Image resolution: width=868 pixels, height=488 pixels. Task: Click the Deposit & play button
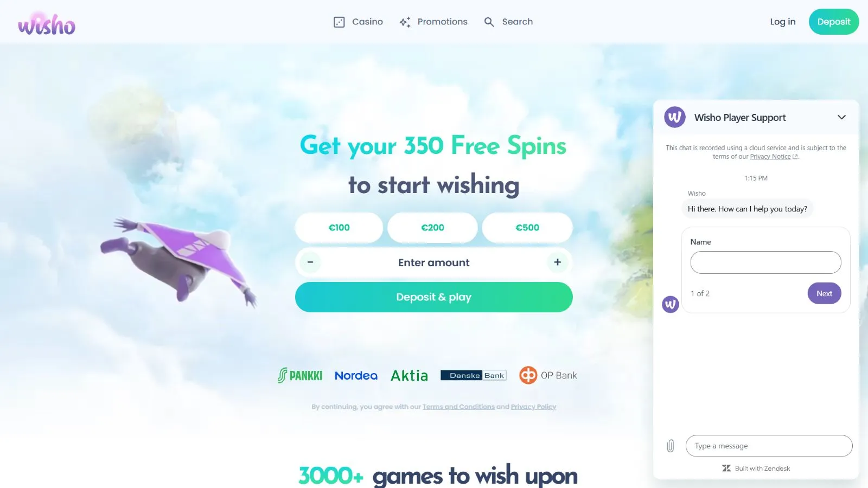(434, 297)
